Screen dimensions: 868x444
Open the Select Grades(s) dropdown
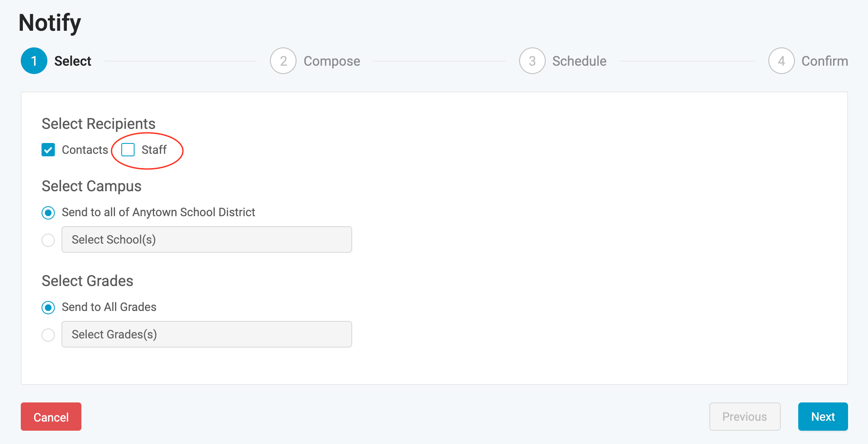tap(207, 334)
